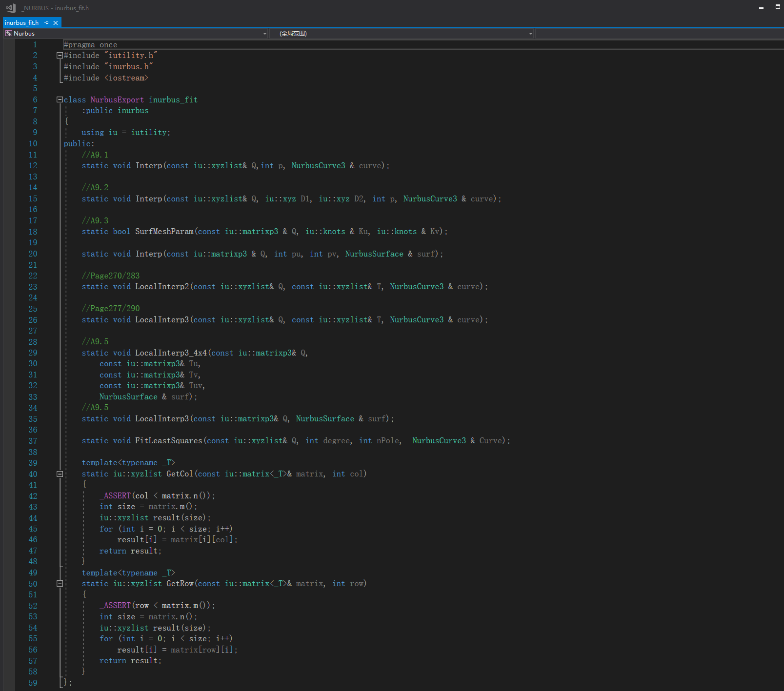This screenshot has width=784, height=691.
Task: Click 'matrix[i][col]' expression
Action: click(202, 540)
